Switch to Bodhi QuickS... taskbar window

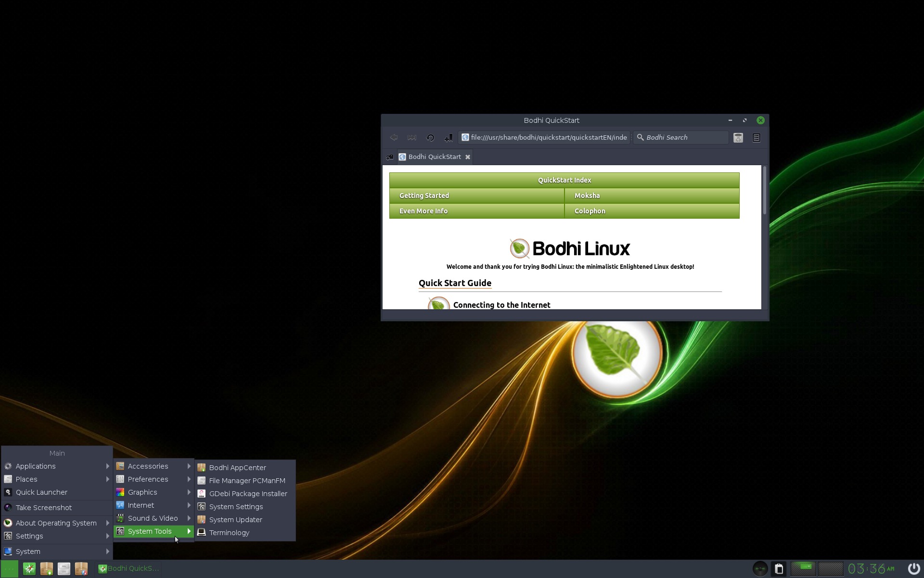pyautogui.click(x=128, y=569)
